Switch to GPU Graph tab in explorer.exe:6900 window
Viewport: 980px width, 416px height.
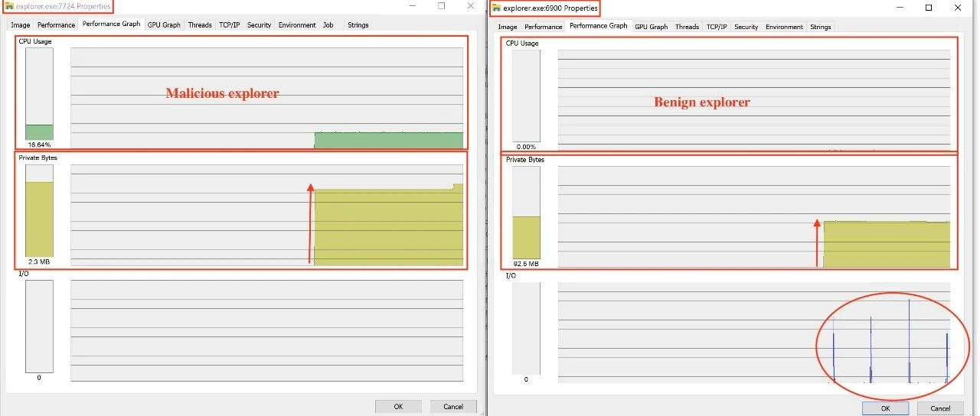click(x=652, y=27)
